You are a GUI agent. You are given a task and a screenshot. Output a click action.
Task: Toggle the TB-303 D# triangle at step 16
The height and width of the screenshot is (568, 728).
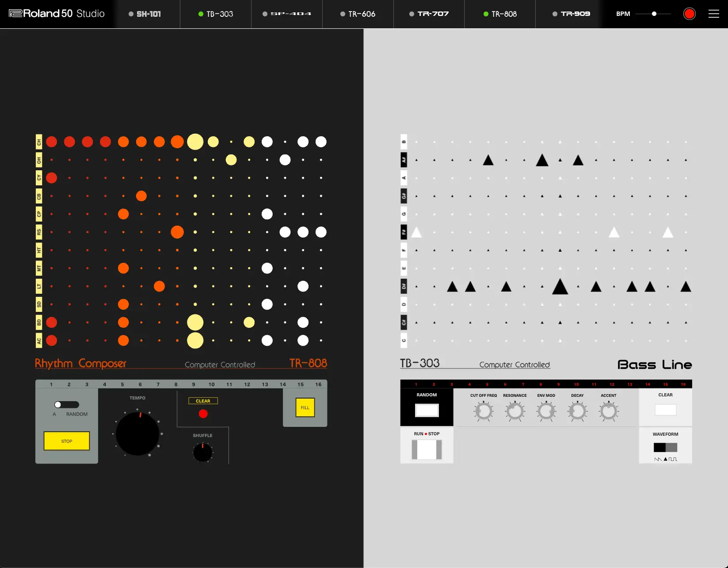tap(686, 287)
